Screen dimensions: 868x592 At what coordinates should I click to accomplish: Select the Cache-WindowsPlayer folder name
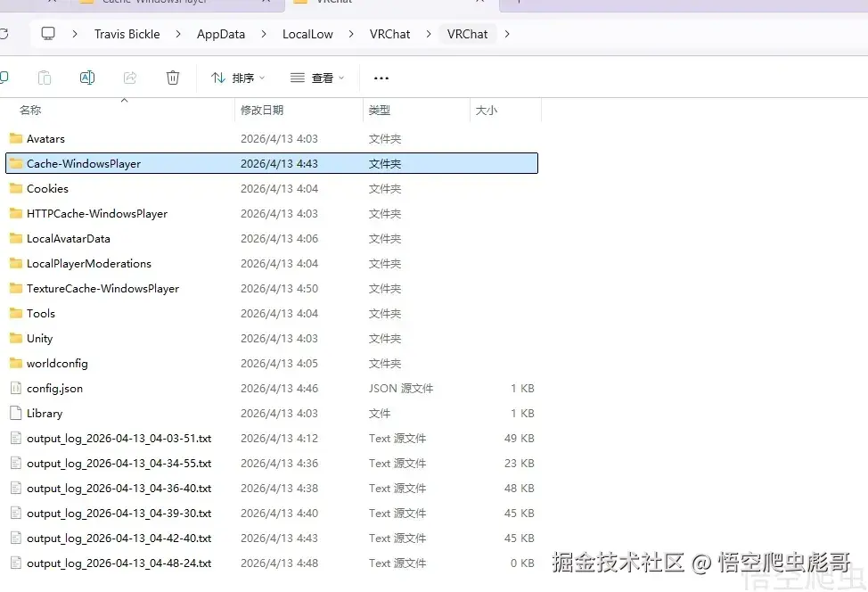point(84,163)
